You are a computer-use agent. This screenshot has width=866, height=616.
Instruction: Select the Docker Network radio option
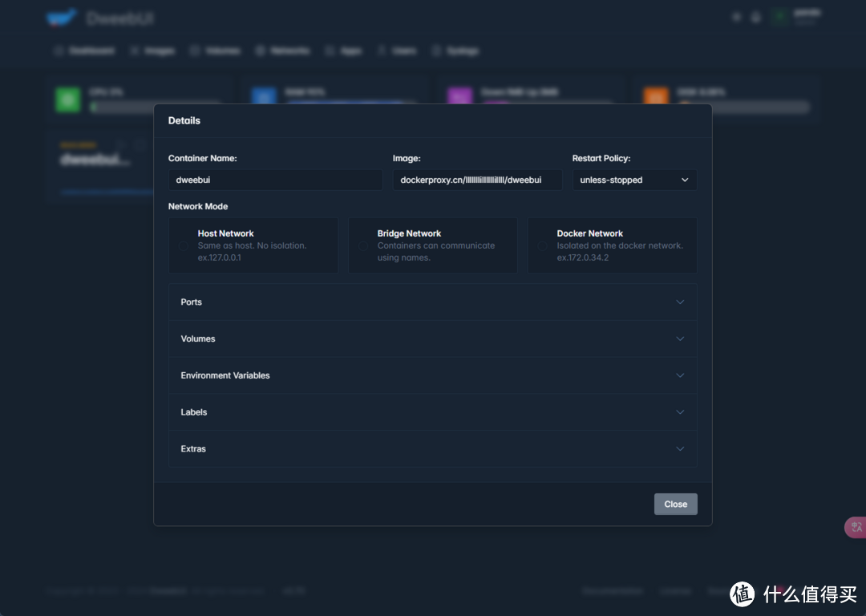click(542, 245)
